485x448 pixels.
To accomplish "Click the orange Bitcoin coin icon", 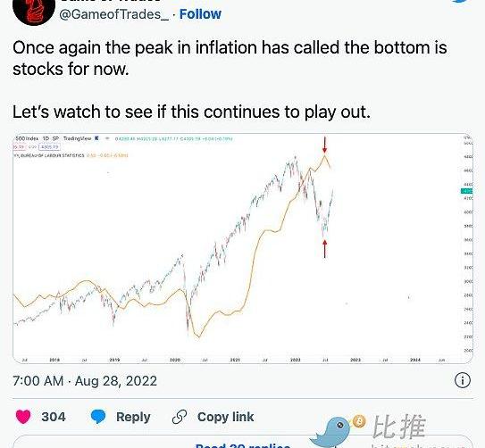I will (359, 421).
